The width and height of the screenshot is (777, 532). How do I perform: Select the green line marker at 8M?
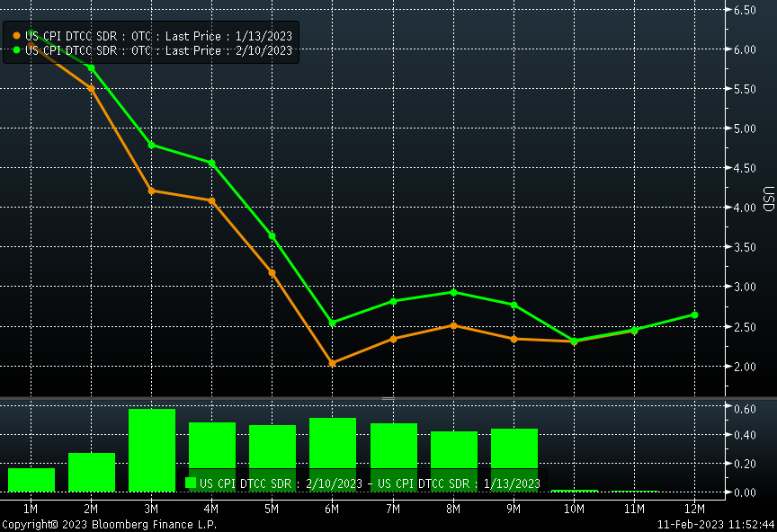[453, 292]
